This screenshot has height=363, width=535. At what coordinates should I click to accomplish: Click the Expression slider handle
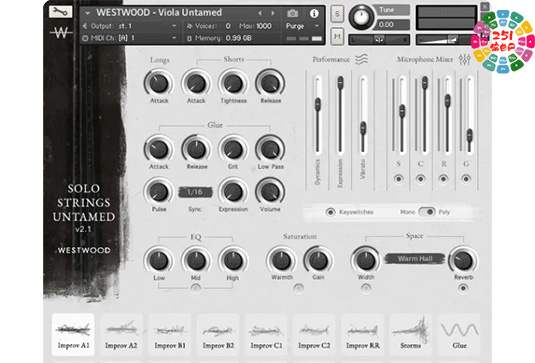coord(340,83)
